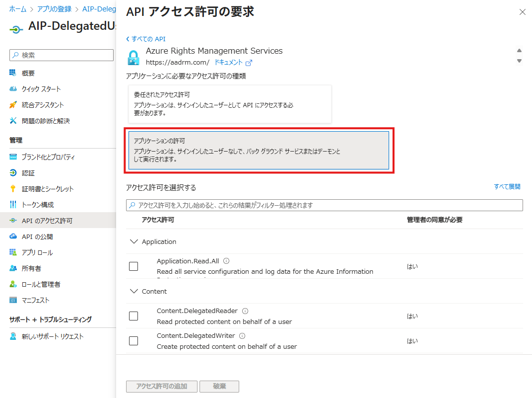Image resolution: width=532 pixels, height=398 pixels.
Task: Focus the sidebar 検索 search field
Action: click(62, 55)
